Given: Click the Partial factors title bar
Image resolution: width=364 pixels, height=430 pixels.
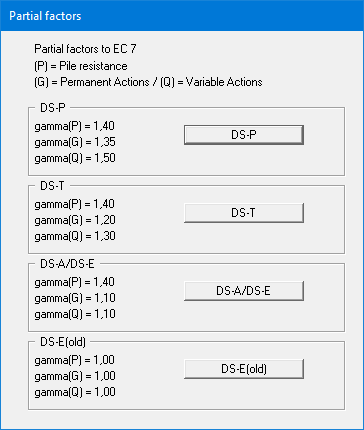Looking at the screenshot, I should tap(182, 16).
